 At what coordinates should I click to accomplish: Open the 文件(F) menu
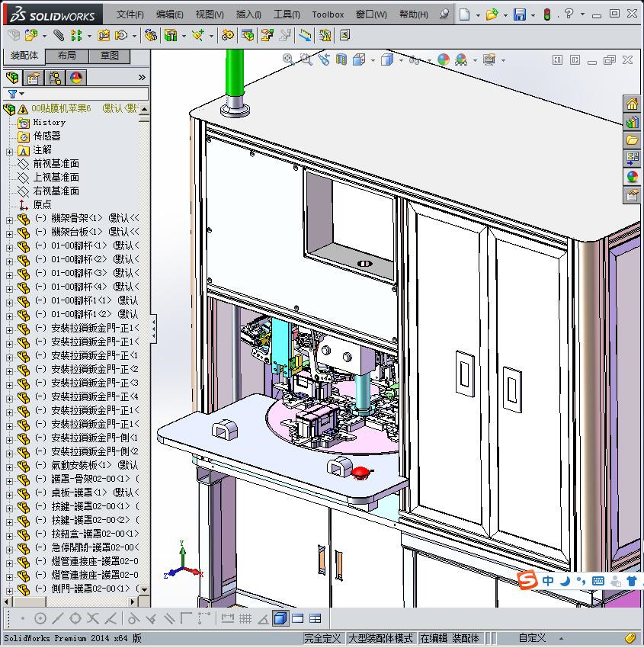[x=130, y=14]
